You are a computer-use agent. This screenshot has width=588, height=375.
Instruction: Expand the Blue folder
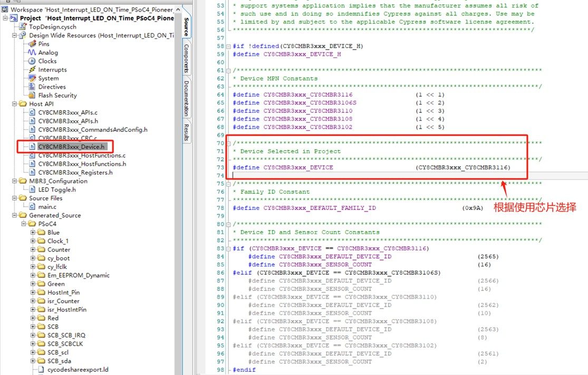(x=33, y=233)
